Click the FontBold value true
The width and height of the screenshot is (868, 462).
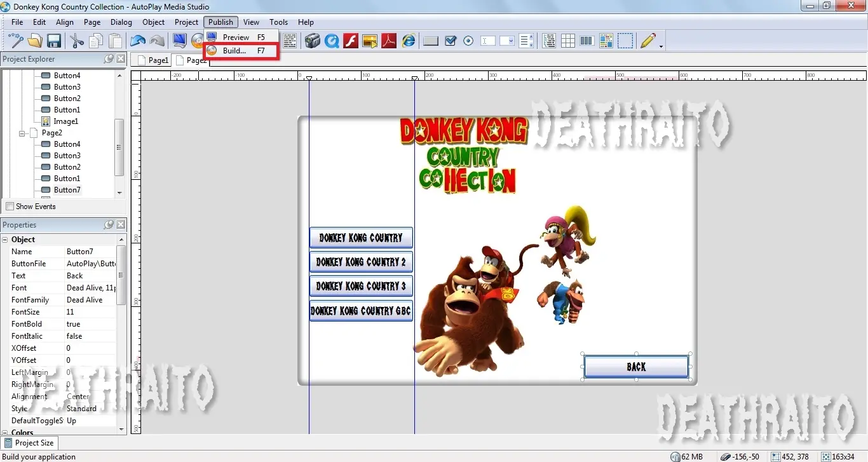click(x=91, y=324)
